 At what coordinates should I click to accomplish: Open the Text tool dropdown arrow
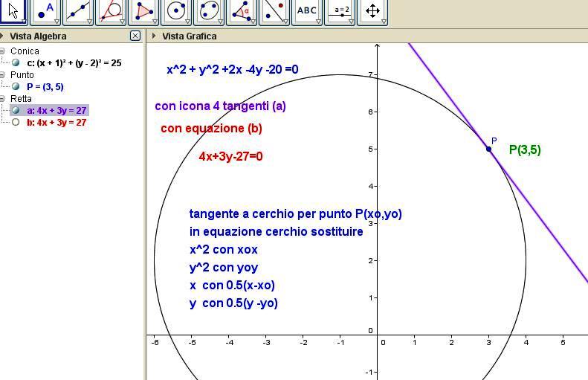tap(318, 22)
